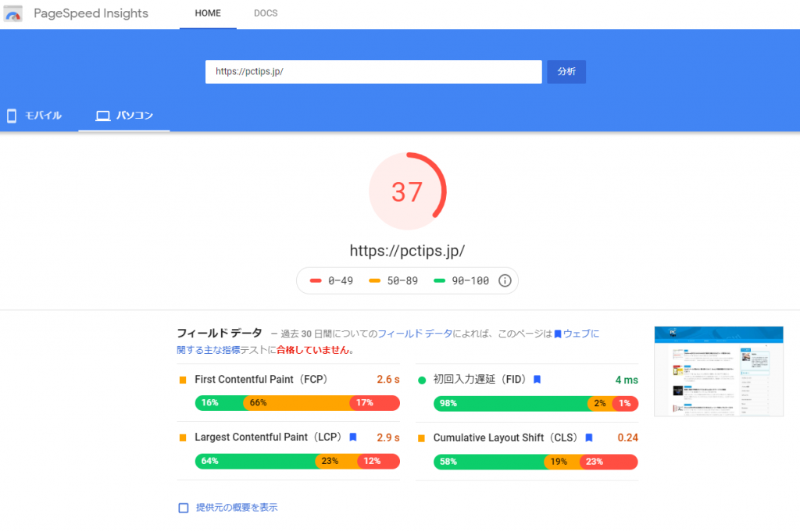This screenshot has height=532, width=800.
Task: Select the パソコン tab
Action: click(124, 116)
